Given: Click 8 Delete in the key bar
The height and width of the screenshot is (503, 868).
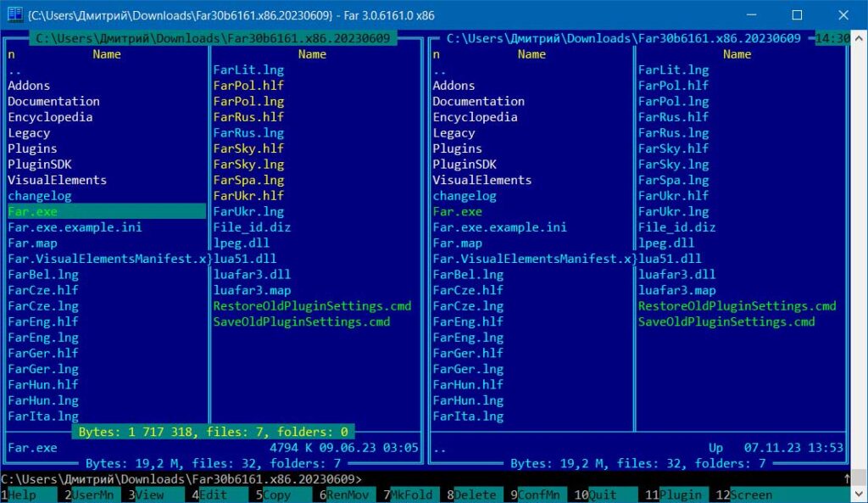Looking at the screenshot, I should tap(475, 495).
